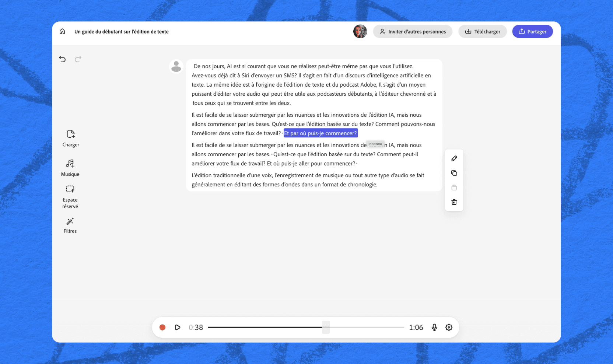Toggle the microphone input
Image resolution: width=613 pixels, height=364 pixels.
[x=434, y=327]
